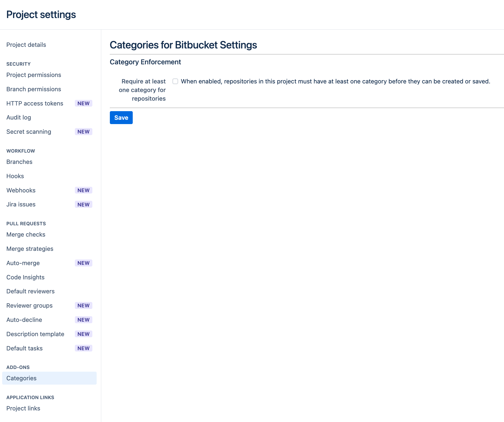
Task: Open Project details settings
Action: [26, 45]
